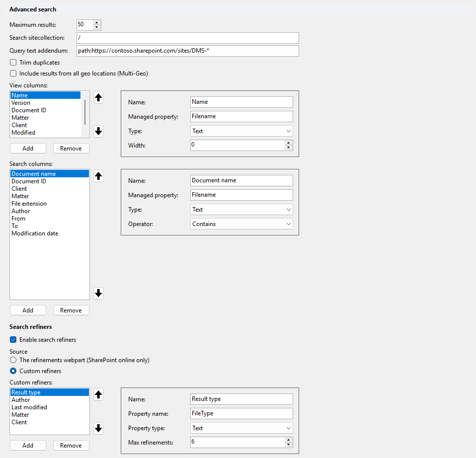This screenshot has height=458, width=476.
Task: Move selected custom refiner up
Action: tap(98, 394)
